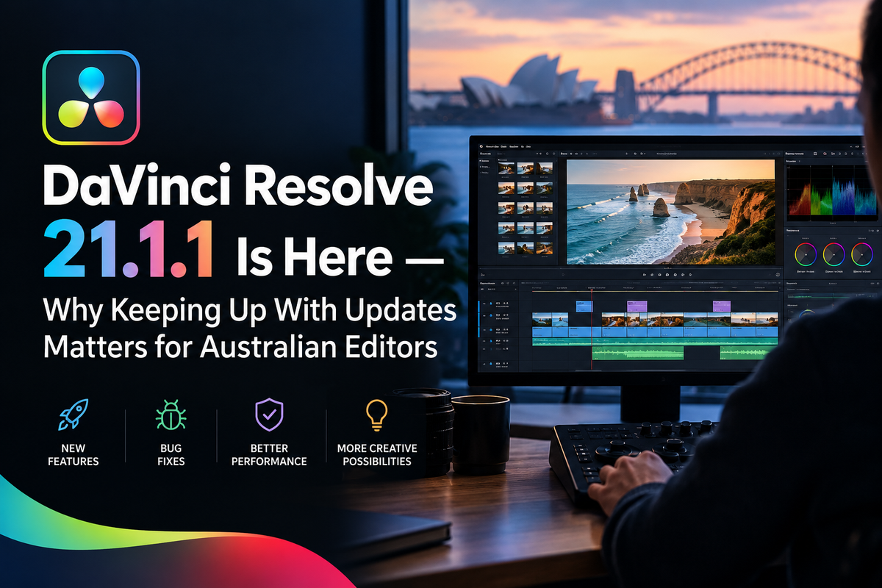Click the "MORE CREATIVE POSSIBILITIES" label
882x588 pixels.
[376, 454]
